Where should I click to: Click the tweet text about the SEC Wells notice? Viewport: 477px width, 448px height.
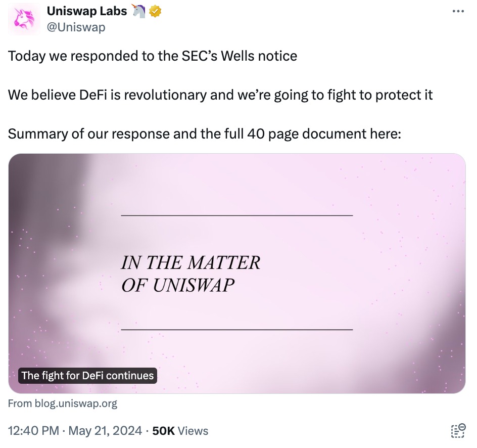click(152, 56)
